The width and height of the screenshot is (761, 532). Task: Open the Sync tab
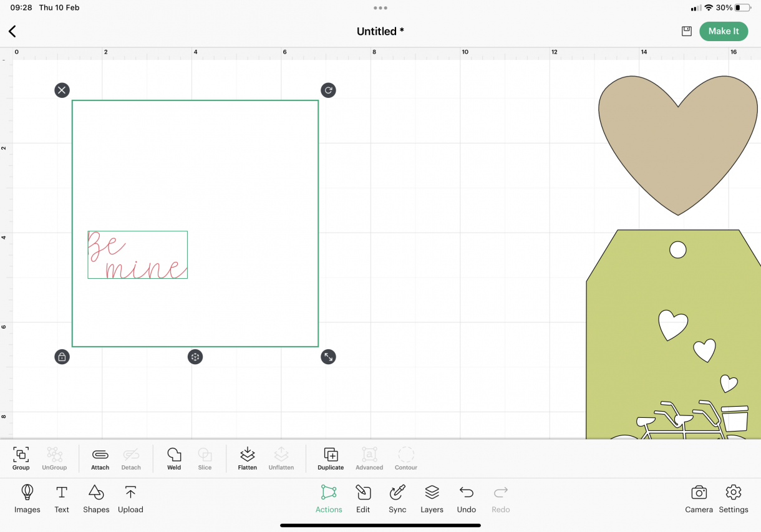pyautogui.click(x=397, y=499)
